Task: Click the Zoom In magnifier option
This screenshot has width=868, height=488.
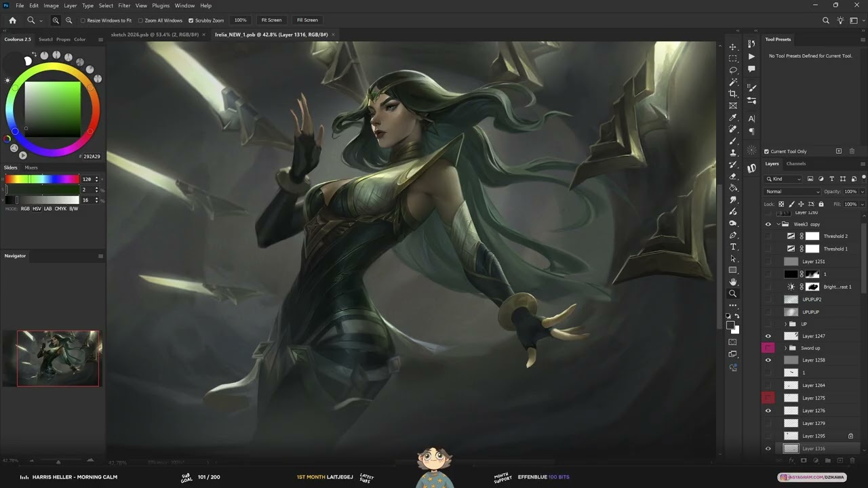Action: click(56, 20)
